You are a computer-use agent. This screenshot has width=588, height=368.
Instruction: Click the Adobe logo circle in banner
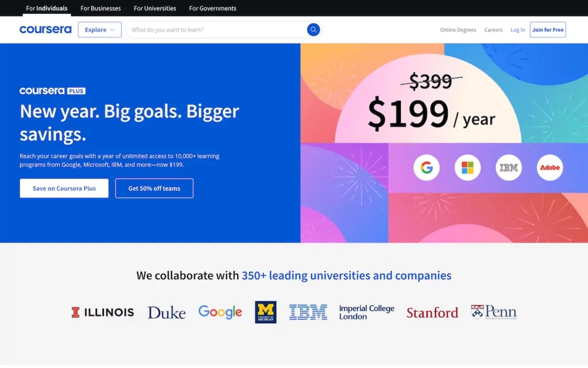[x=550, y=168]
